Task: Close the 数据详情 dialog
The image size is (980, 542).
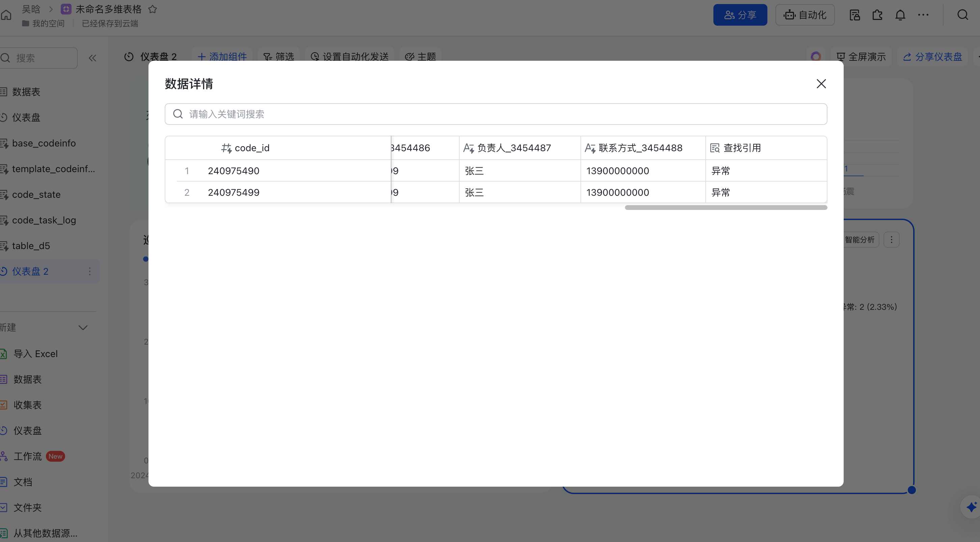Action: pos(821,84)
